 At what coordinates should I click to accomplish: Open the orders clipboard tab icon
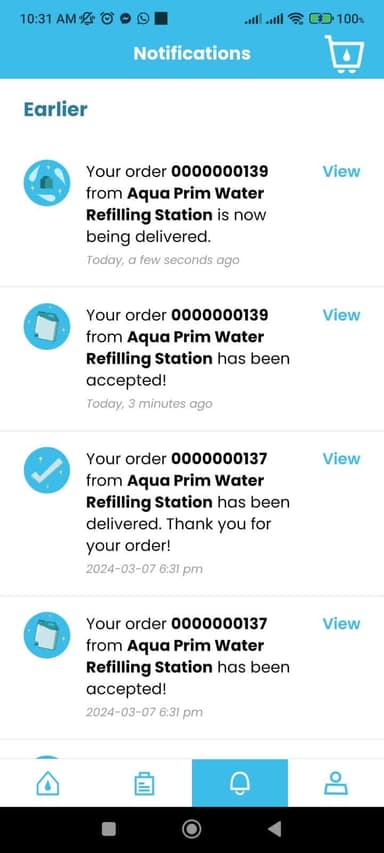(x=144, y=784)
